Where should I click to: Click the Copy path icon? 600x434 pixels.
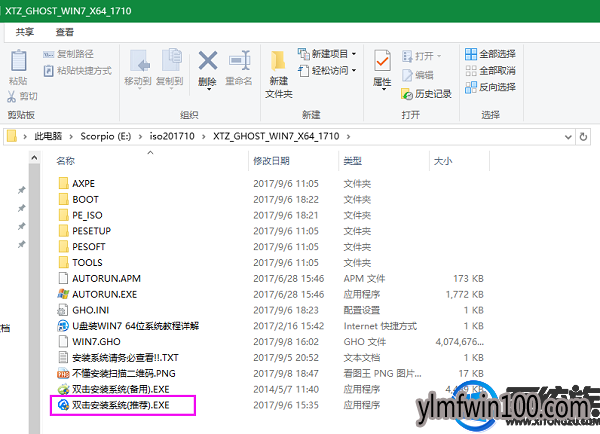pos(48,54)
